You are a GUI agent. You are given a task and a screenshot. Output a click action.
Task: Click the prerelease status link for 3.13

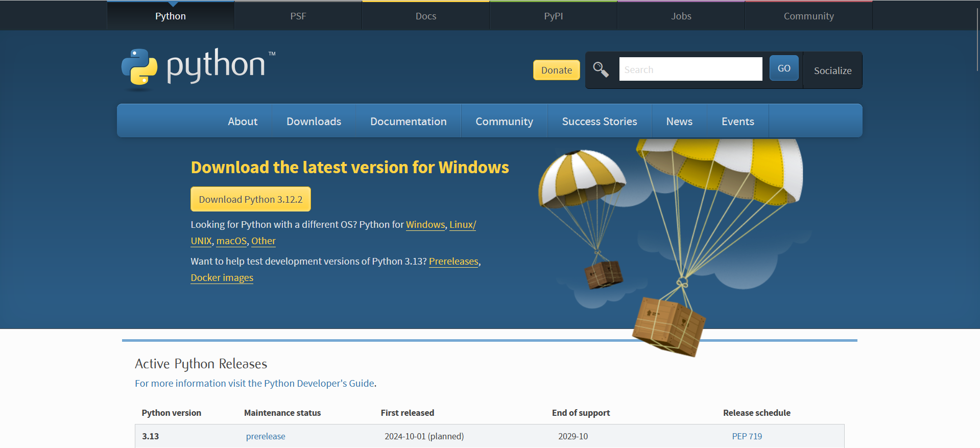[266, 436]
